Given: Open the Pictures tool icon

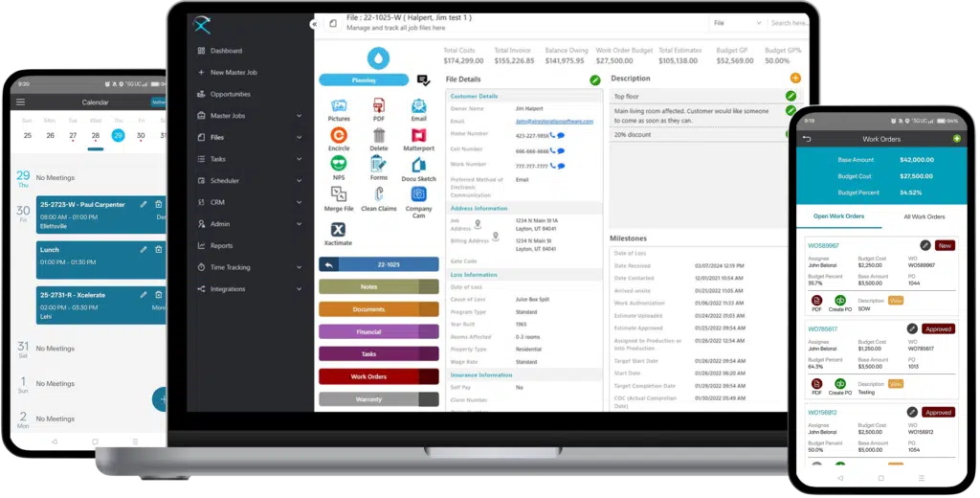Looking at the screenshot, I should (x=339, y=105).
